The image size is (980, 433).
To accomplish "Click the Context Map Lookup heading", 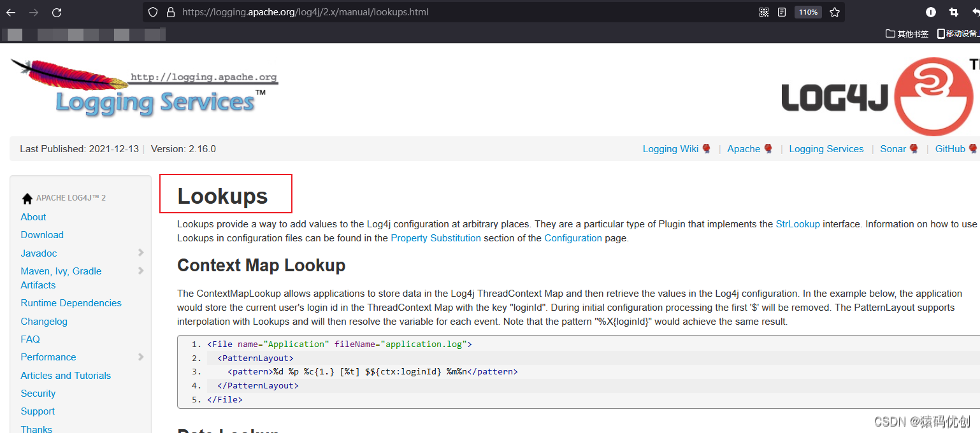I will point(261,266).
